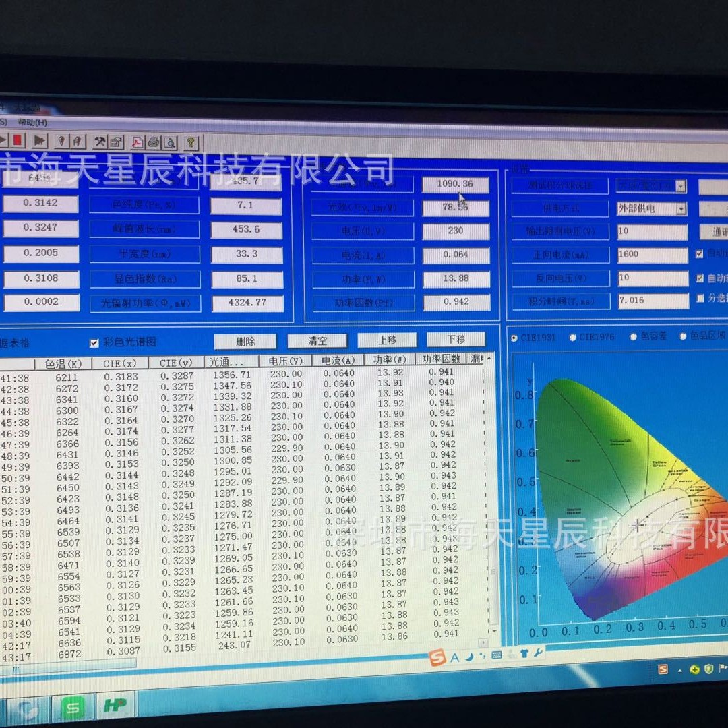Select the CIE1976 radio button

tap(573, 338)
